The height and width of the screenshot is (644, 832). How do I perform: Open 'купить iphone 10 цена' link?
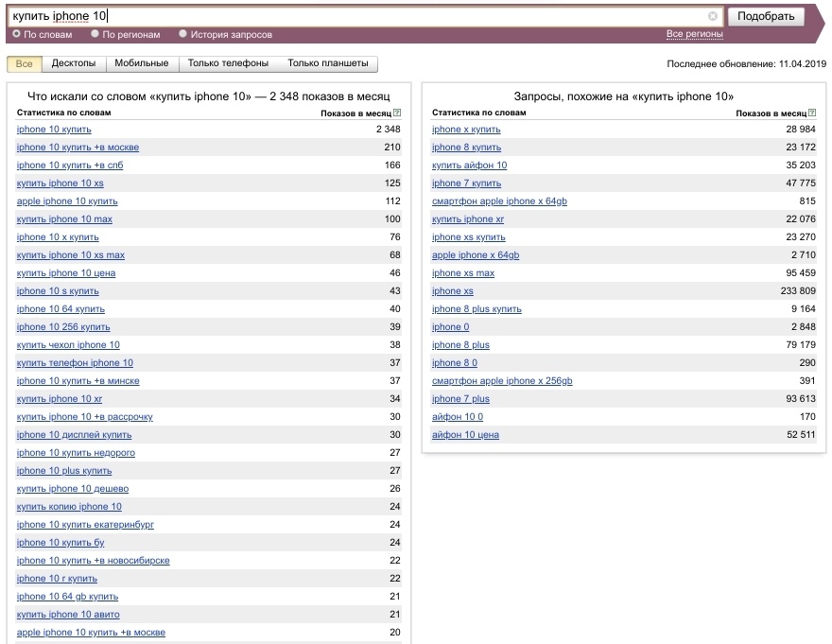[x=66, y=273]
